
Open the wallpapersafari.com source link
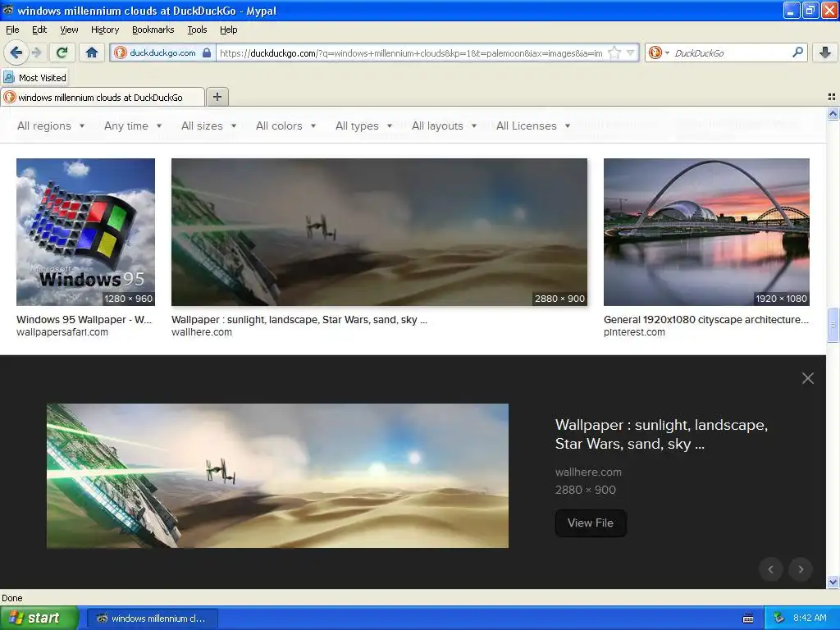[x=62, y=332]
